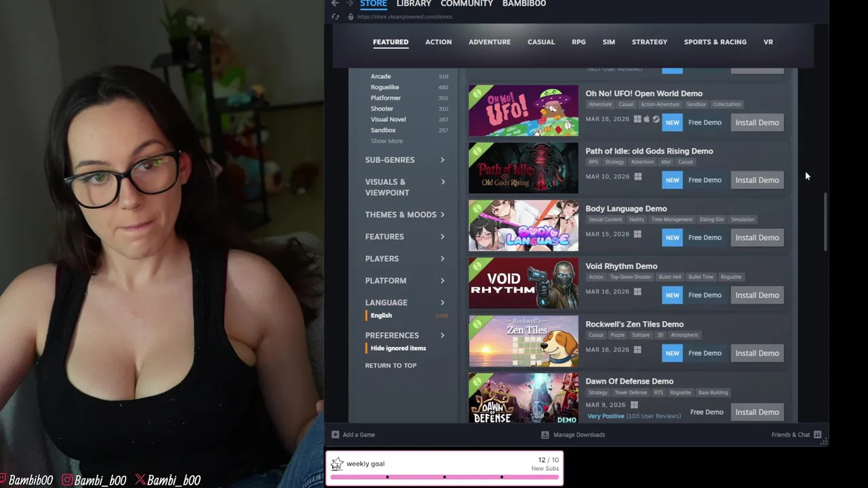Screen dimensions: 868x488
Task: Switch to the SPORTS & RACING tab
Action: point(715,42)
